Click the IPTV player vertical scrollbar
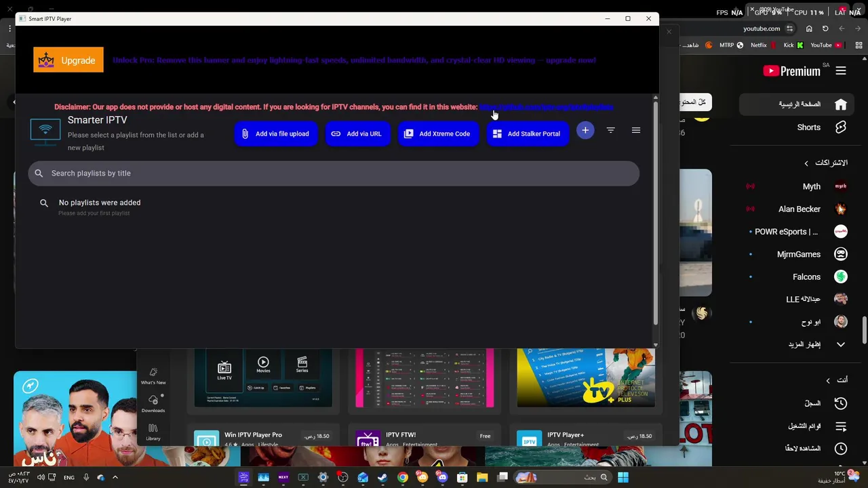 tap(655, 211)
